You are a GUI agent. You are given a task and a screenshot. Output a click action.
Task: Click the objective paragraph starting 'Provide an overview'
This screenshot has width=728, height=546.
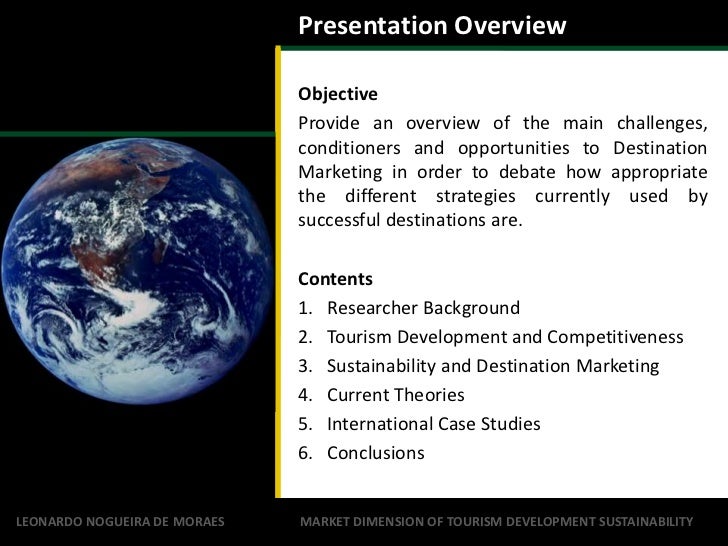coord(503,172)
